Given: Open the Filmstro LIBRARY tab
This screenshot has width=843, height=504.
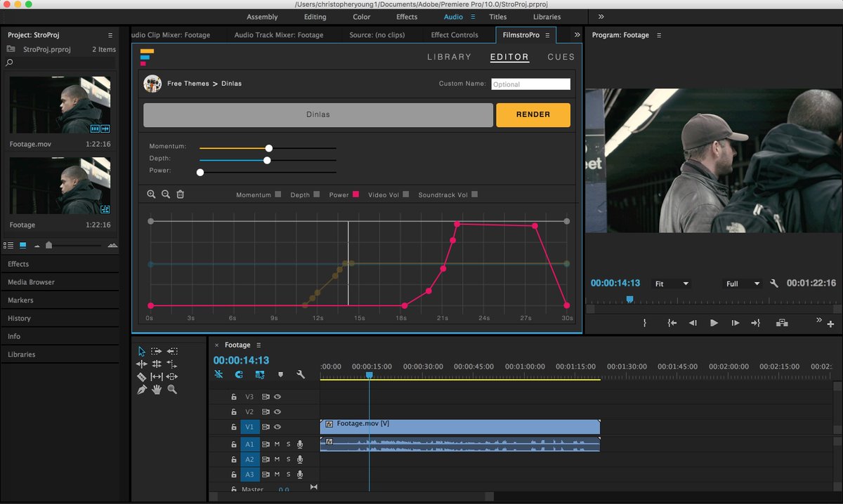Looking at the screenshot, I should pyautogui.click(x=449, y=57).
